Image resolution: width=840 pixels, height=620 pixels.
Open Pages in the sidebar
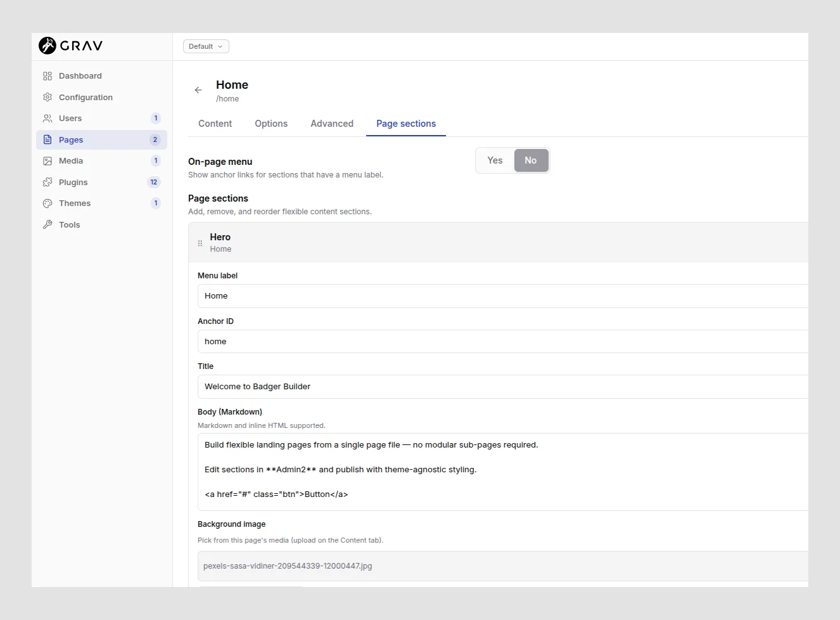[x=101, y=139]
